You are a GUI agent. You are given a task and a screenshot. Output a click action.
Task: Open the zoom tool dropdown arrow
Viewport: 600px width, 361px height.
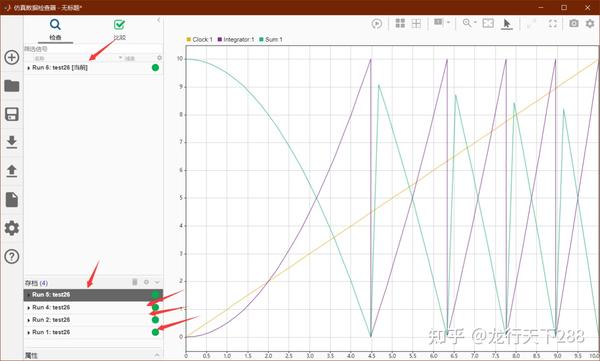[x=475, y=23]
